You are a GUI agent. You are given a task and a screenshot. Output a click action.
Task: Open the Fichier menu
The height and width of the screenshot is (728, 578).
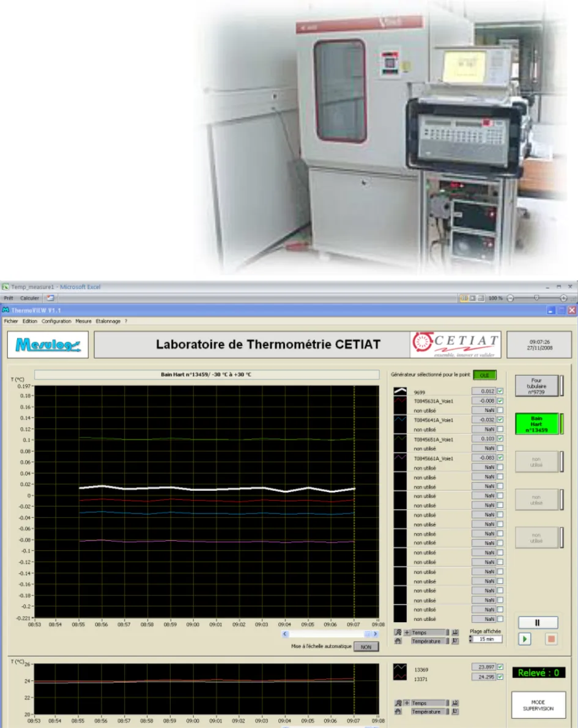pyautogui.click(x=10, y=322)
